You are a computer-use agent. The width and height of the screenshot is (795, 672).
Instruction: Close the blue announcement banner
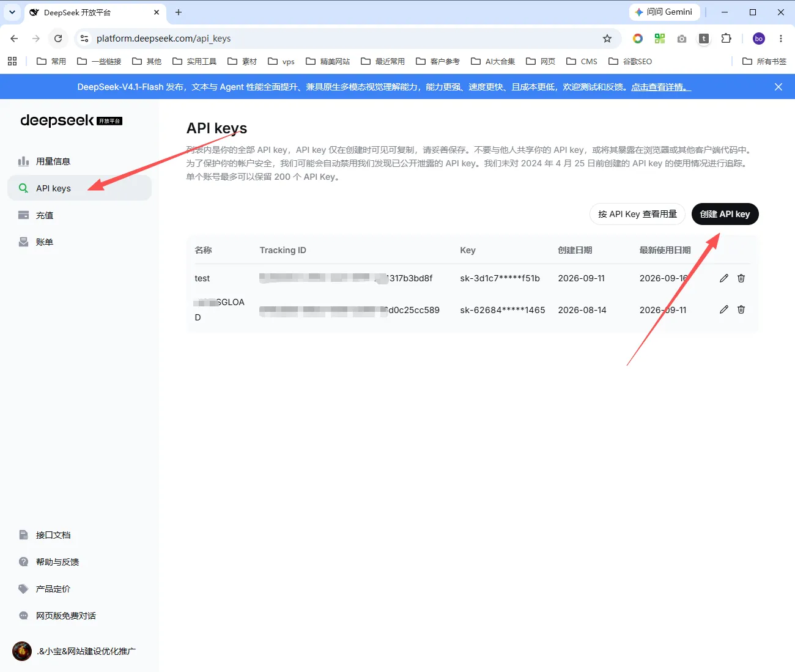tap(778, 87)
